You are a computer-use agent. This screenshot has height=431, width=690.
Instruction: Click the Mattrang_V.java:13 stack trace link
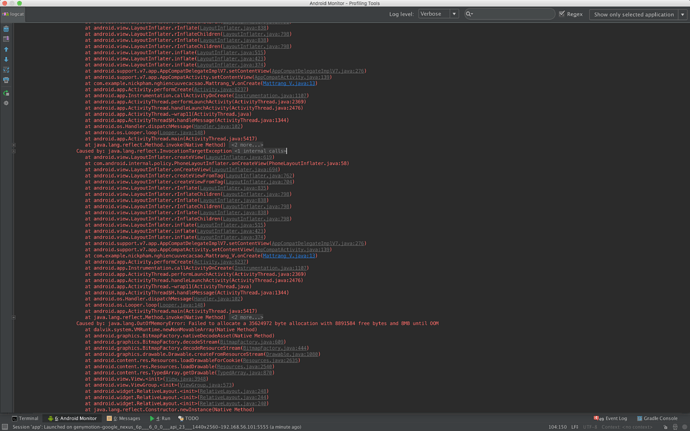(x=289, y=84)
